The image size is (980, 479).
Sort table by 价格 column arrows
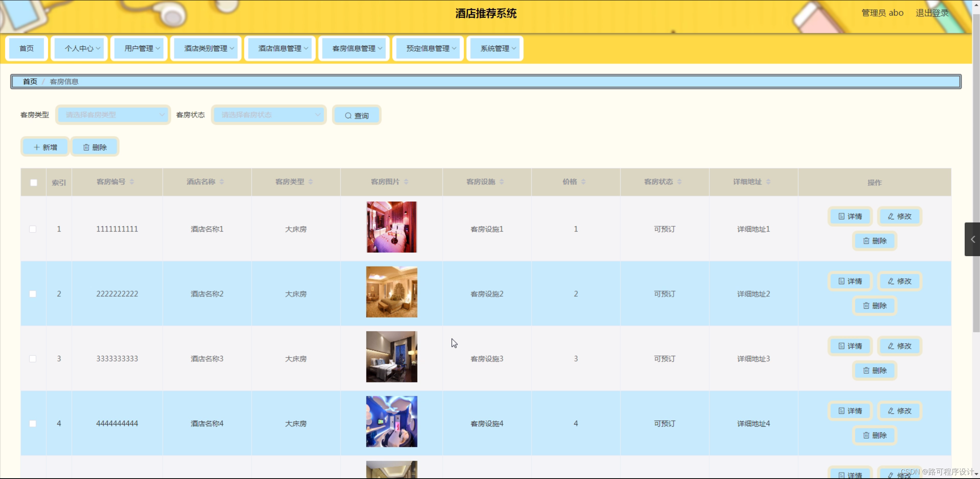(584, 181)
